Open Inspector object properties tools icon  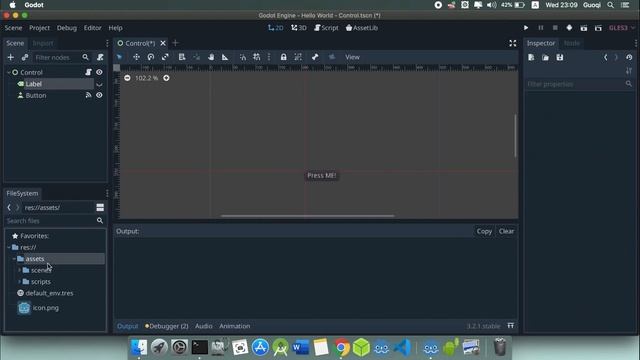629,71
